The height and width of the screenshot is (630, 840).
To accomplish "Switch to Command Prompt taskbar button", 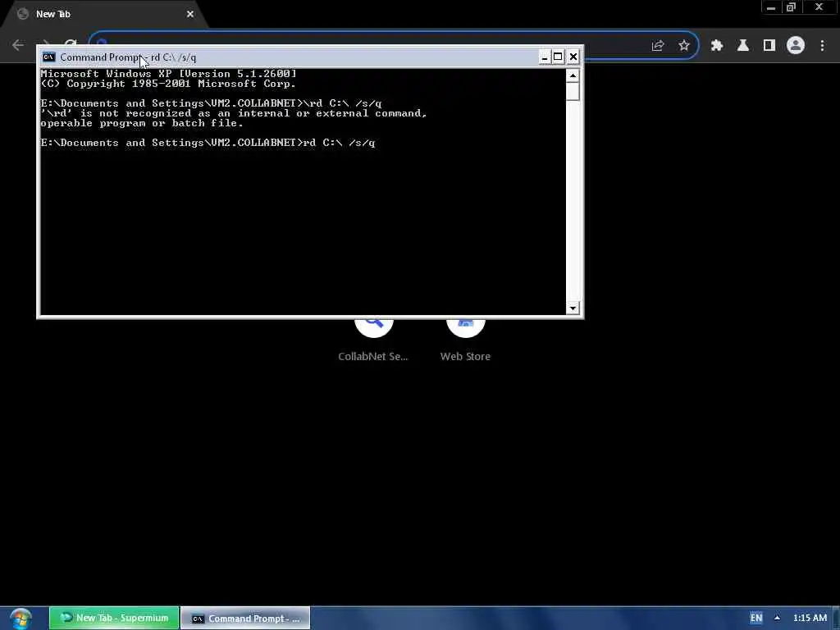I will pos(245,619).
